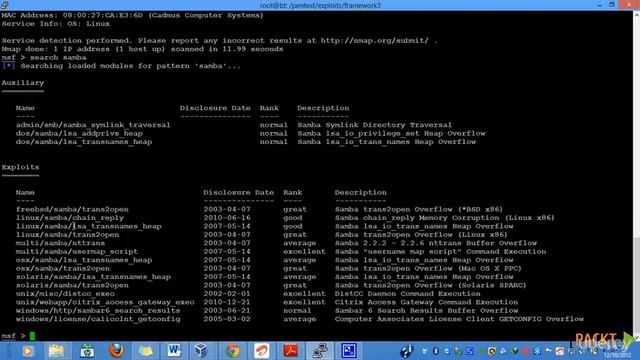Click the http://nmap.org/submit/ URL text
This screenshot has height=360, width=640.
[375, 40]
